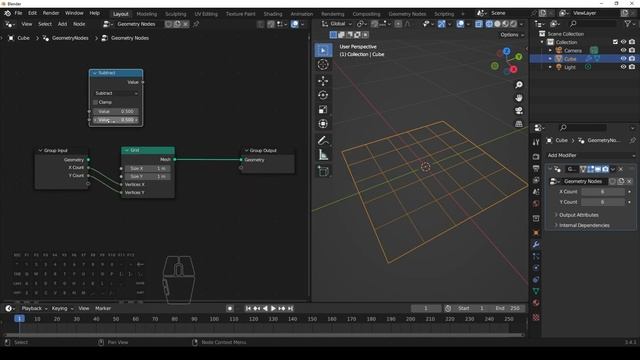Open viewport Options dropdown
The width and height of the screenshot is (640, 360).
coord(512,35)
